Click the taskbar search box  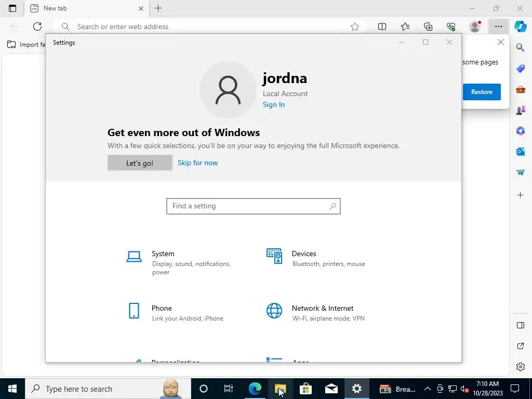(x=108, y=389)
